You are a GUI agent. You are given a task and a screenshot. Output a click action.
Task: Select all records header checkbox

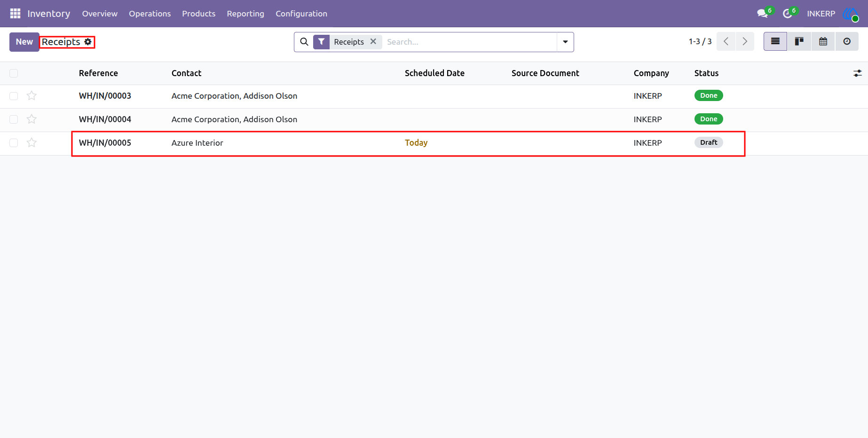(x=14, y=73)
